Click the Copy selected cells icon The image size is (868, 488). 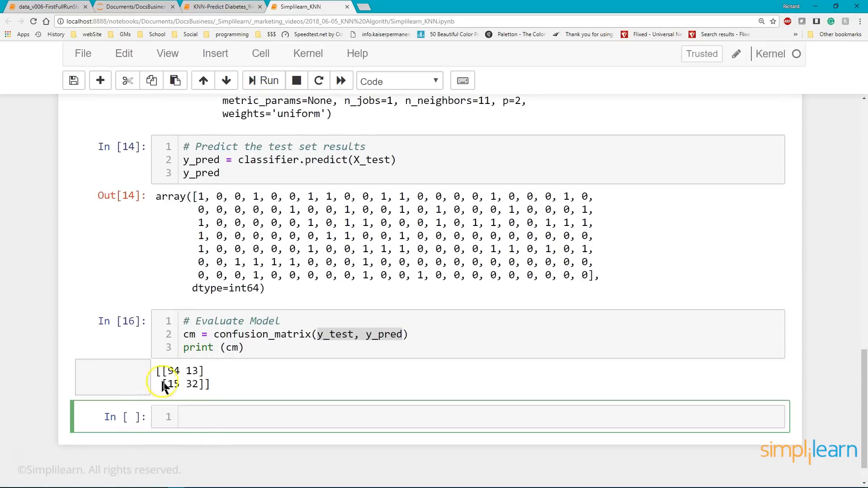point(151,80)
